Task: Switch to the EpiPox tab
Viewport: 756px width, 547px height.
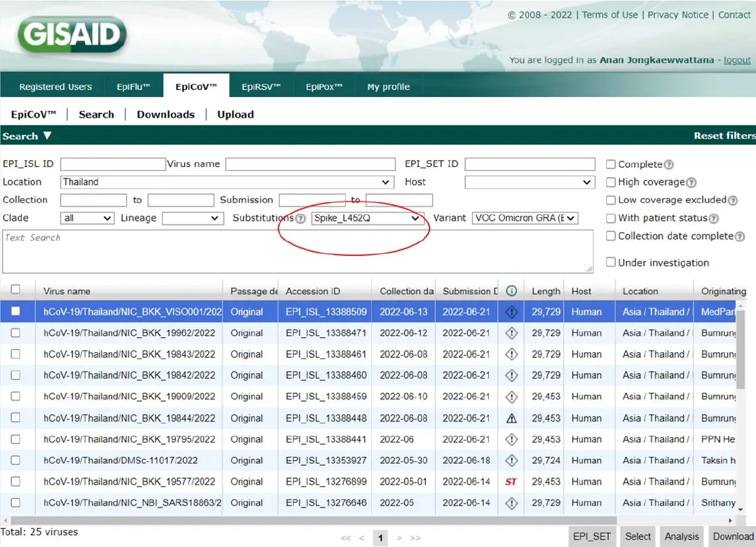Action: point(324,87)
